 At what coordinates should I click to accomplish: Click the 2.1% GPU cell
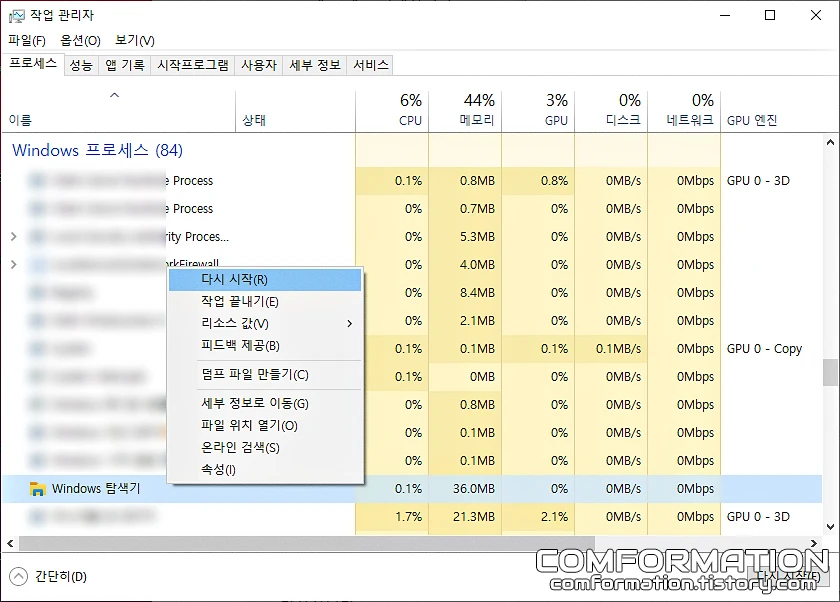point(538,516)
